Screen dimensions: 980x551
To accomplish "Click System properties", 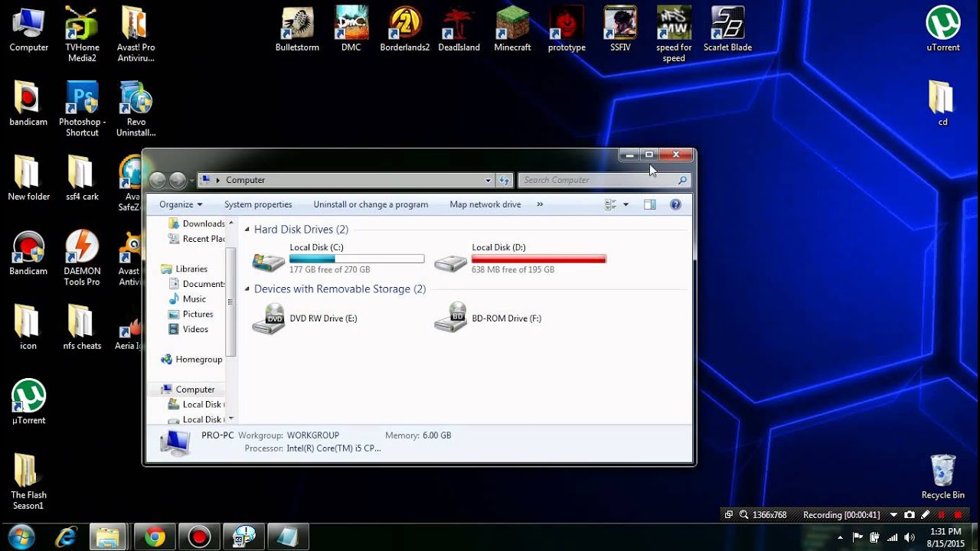I will pyautogui.click(x=258, y=204).
